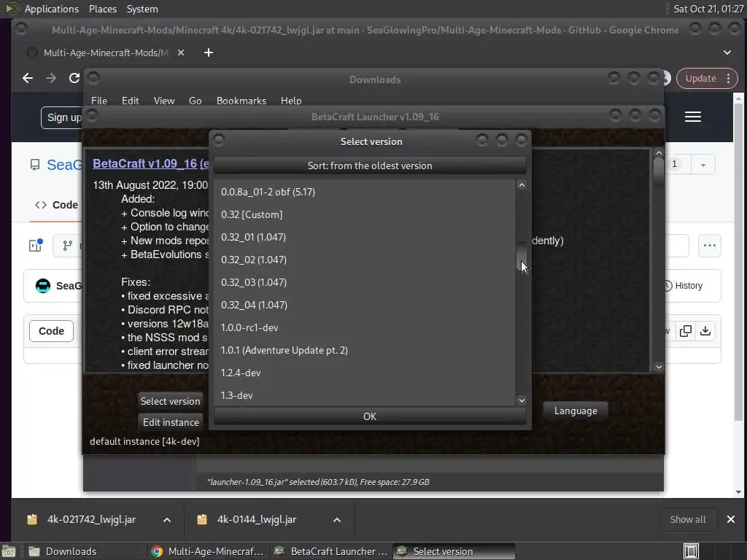Screen dimensions: 747x560
Task: Click the Language button
Action: tap(576, 411)
